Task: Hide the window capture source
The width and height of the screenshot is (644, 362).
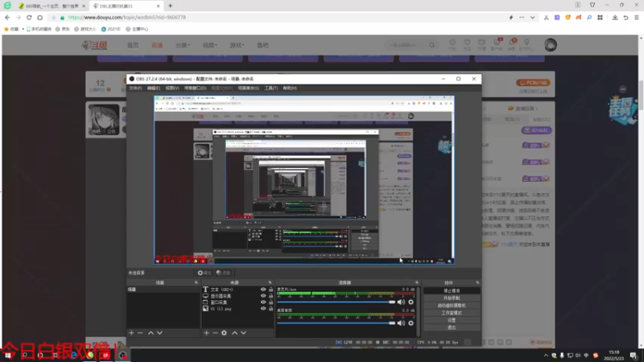Action: (263, 302)
